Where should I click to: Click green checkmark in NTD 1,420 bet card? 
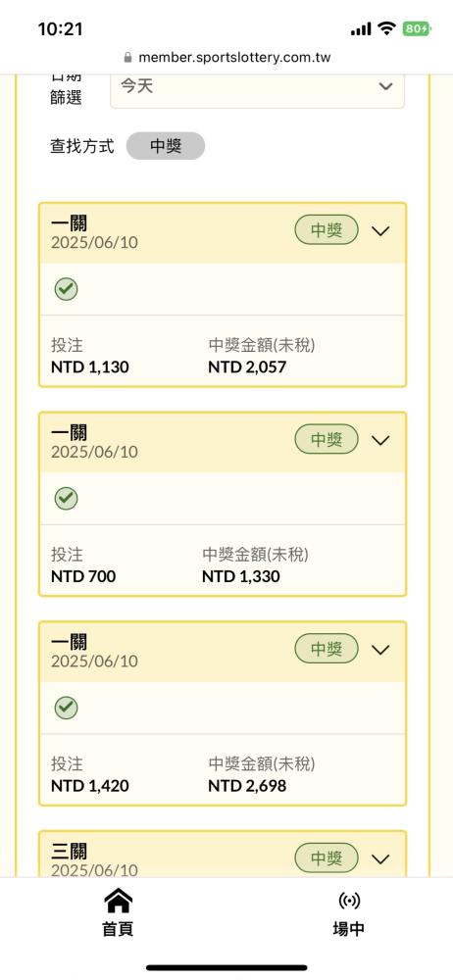click(66, 709)
